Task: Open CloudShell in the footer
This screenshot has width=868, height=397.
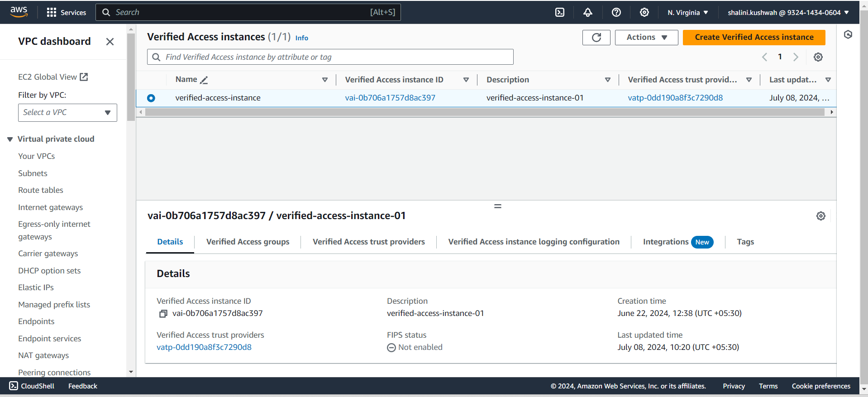Action: [x=32, y=386]
